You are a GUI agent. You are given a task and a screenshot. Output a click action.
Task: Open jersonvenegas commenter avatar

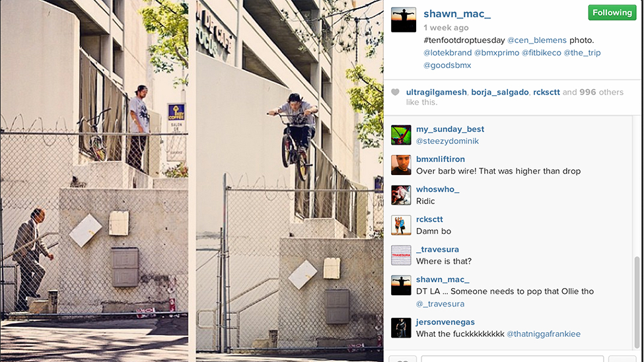pos(401,328)
